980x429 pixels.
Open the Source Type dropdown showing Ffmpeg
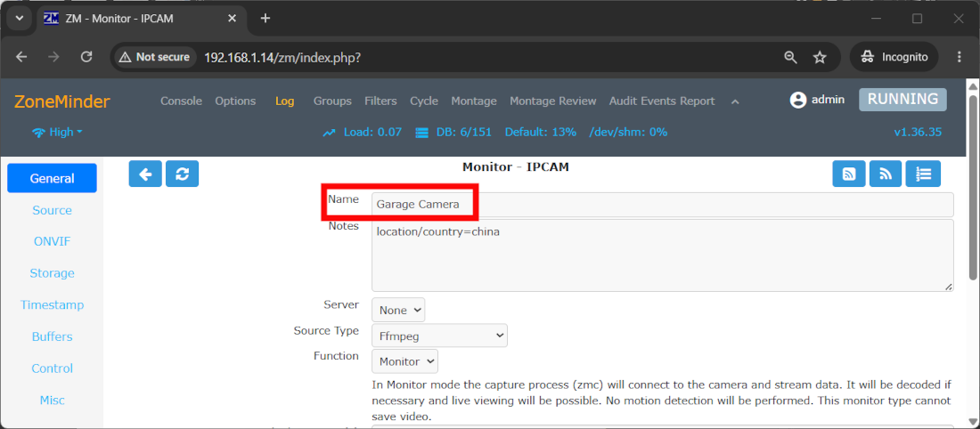pos(439,336)
